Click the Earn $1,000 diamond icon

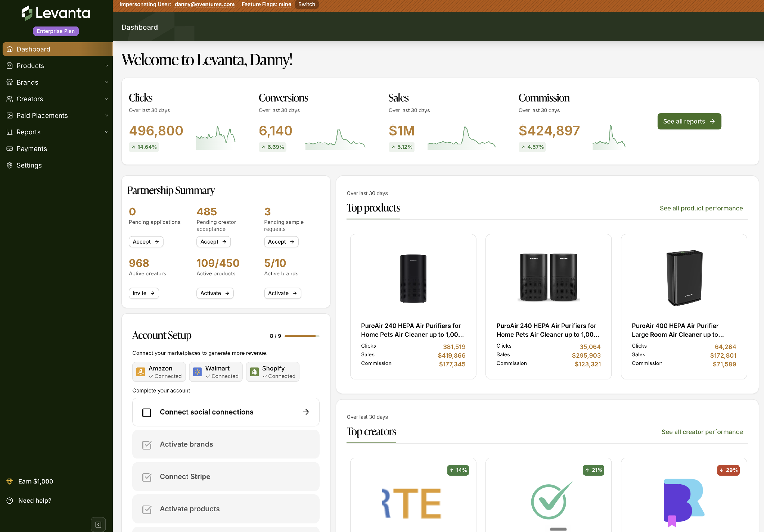click(10, 481)
